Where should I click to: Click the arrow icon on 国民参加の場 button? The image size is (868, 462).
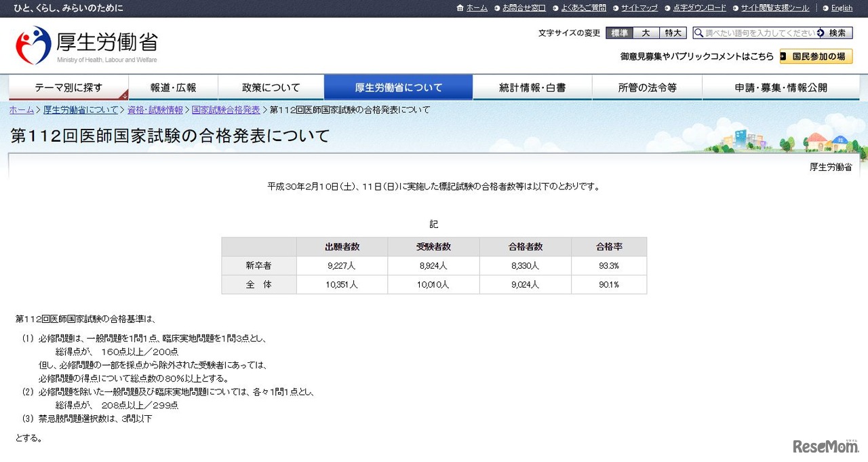tap(783, 56)
